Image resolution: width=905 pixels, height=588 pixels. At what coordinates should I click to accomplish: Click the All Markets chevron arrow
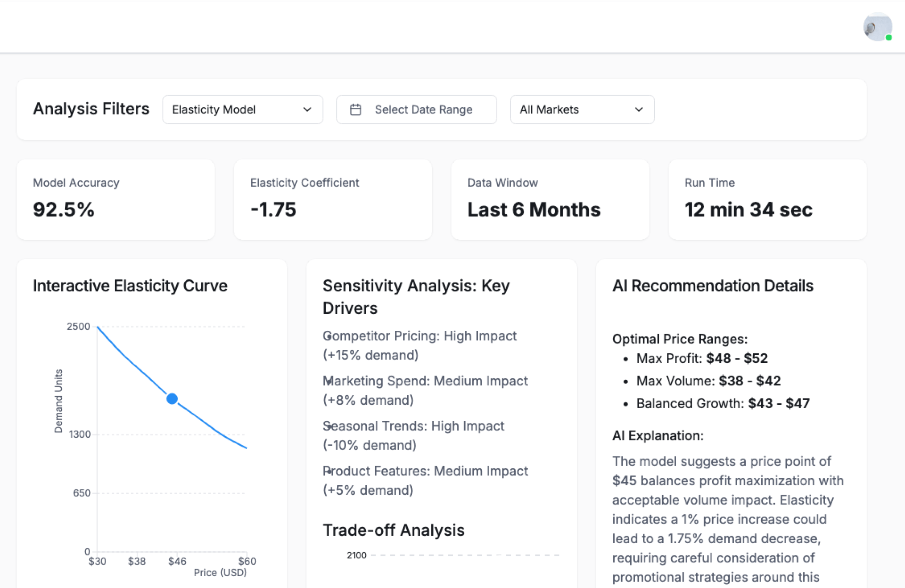tap(639, 110)
